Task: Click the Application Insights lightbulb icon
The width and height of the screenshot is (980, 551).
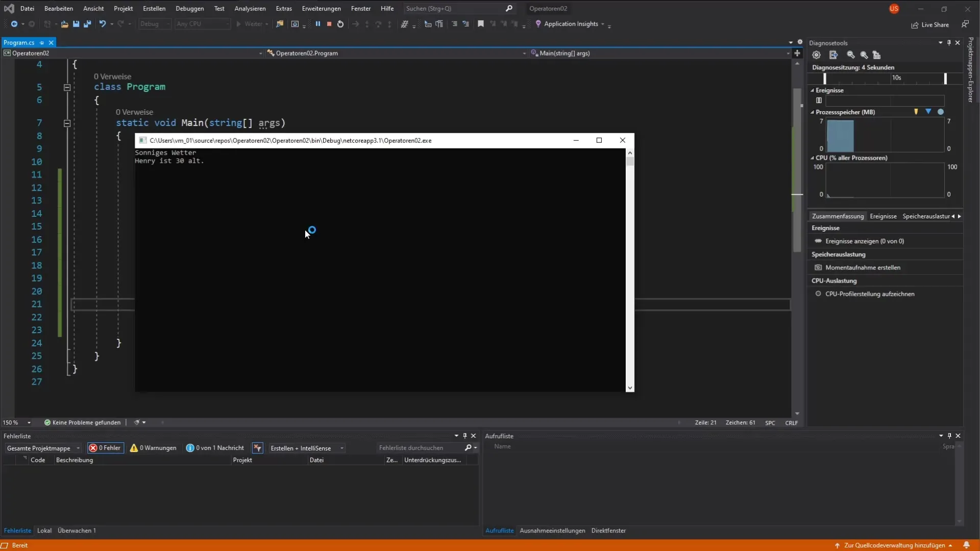Action: pos(538,24)
